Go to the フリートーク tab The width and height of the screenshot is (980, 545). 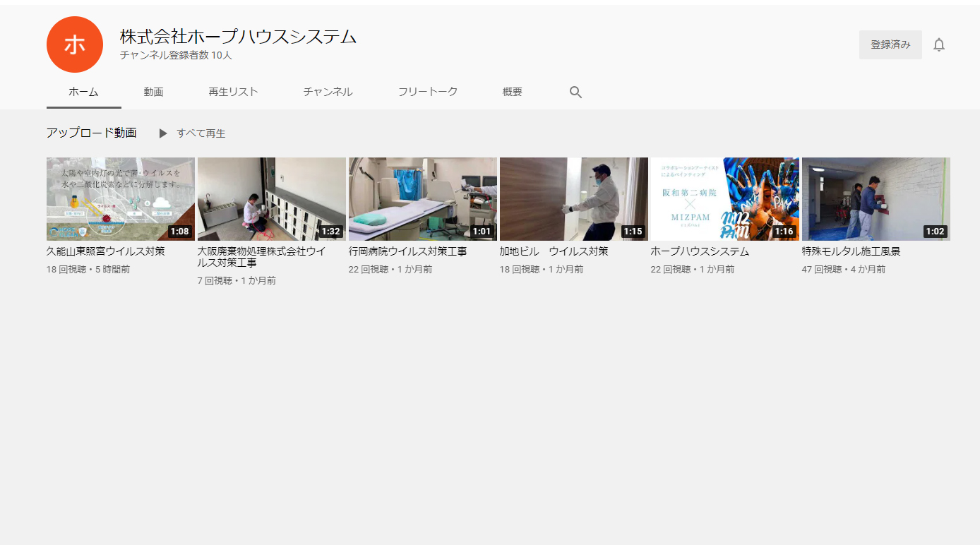[x=427, y=92]
